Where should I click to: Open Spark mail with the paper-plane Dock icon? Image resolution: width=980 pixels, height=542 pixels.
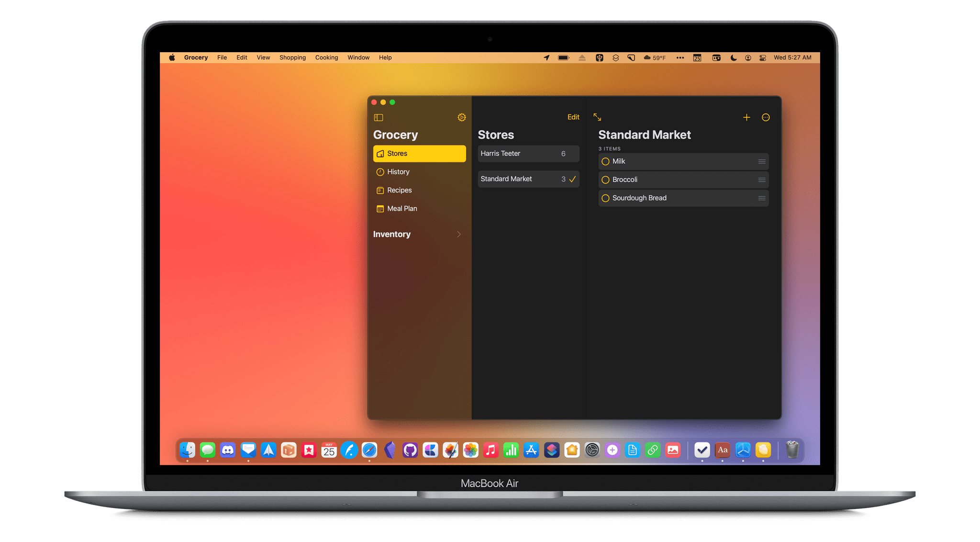[x=268, y=450]
